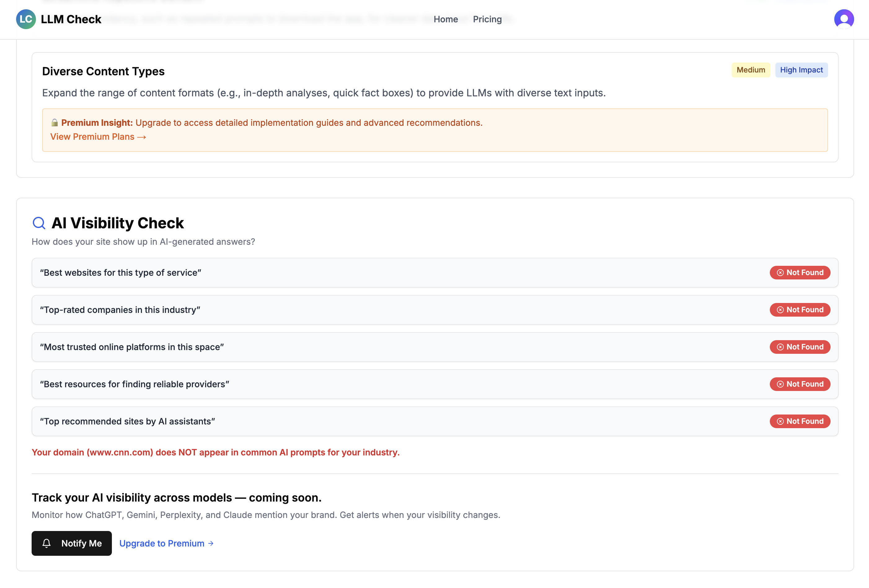Image resolution: width=869 pixels, height=588 pixels.
Task: Click Not Found badge for AI assistants prompt
Action: tap(800, 421)
